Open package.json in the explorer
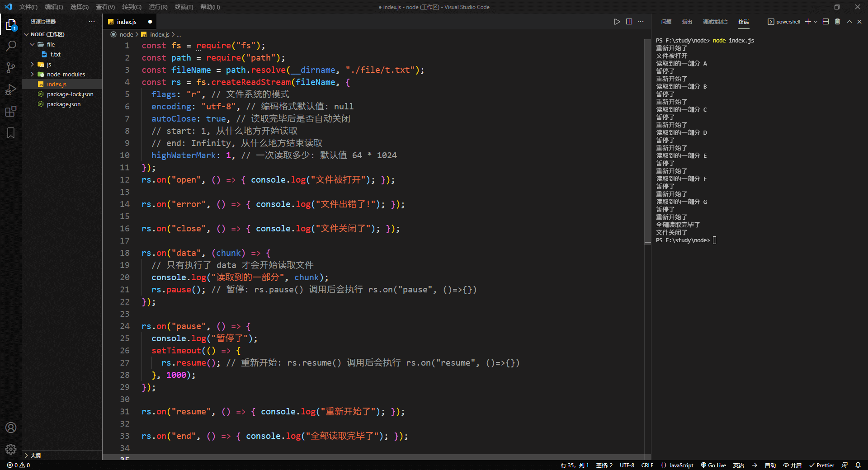The image size is (868, 470). [64, 104]
